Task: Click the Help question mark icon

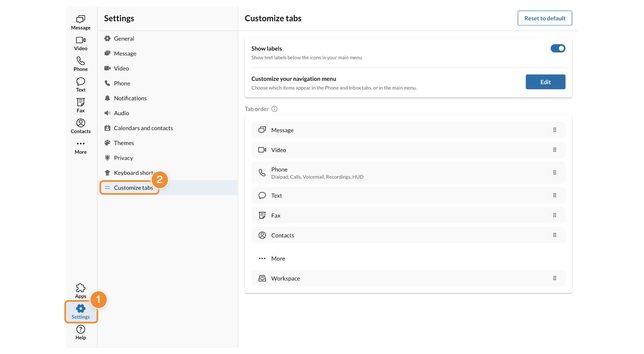Action: point(80,332)
